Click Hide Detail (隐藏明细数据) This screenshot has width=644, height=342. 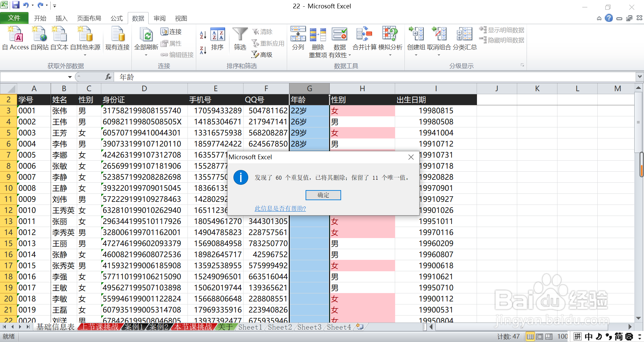502,40
